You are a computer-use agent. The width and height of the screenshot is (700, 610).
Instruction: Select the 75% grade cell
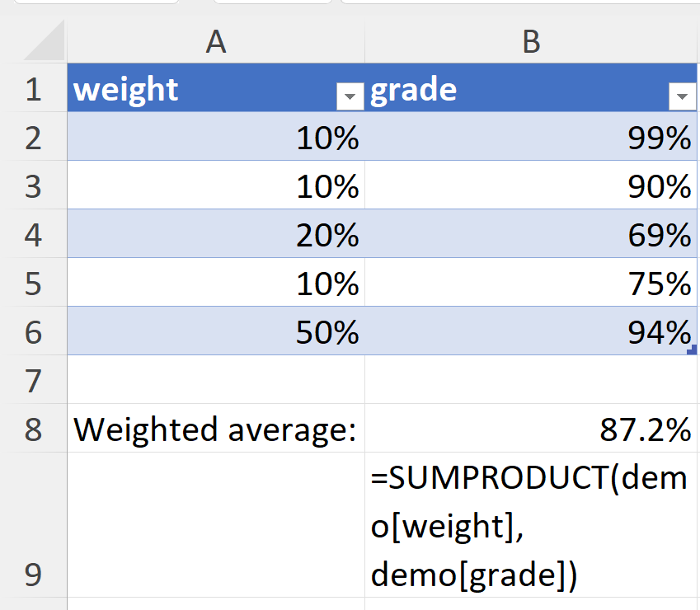coord(532,284)
